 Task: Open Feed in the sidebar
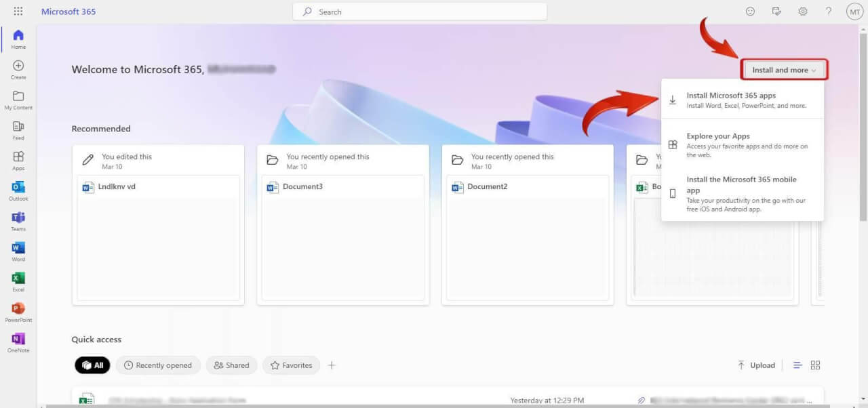click(18, 130)
